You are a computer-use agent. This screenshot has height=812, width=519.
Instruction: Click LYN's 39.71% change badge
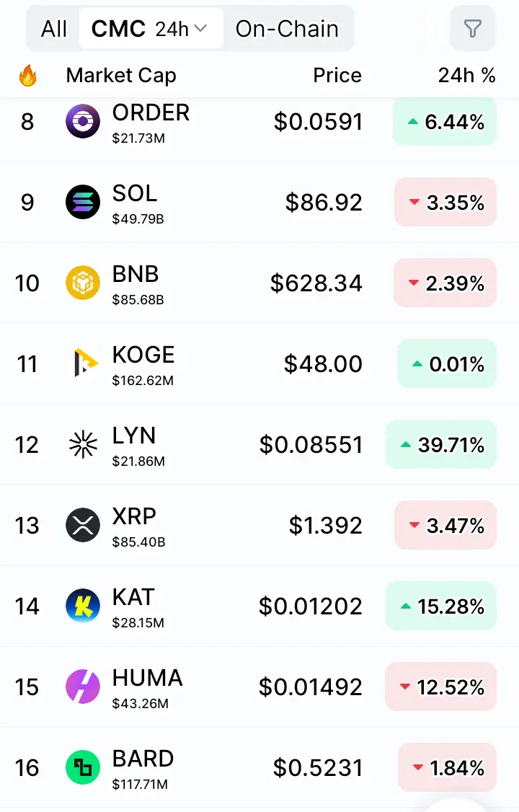click(x=441, y=445)
